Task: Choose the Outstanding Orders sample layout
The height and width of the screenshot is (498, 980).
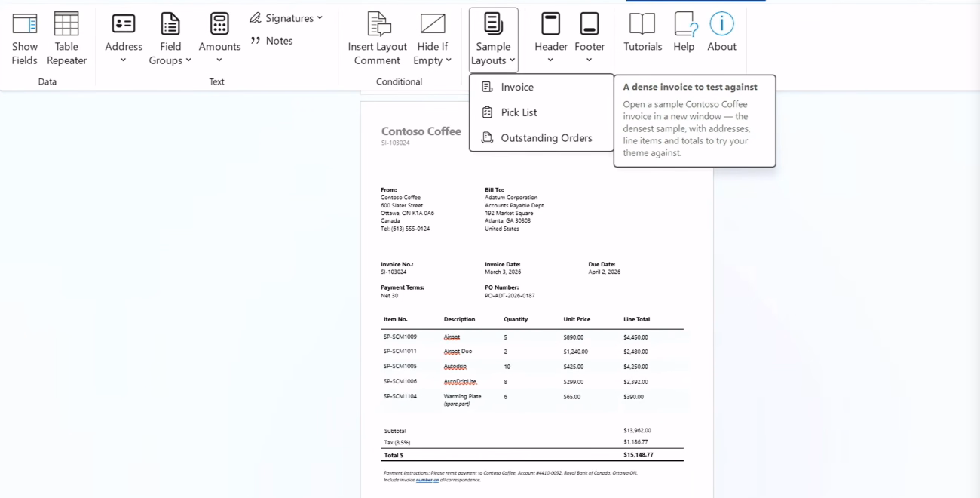Action: point(541,138)
